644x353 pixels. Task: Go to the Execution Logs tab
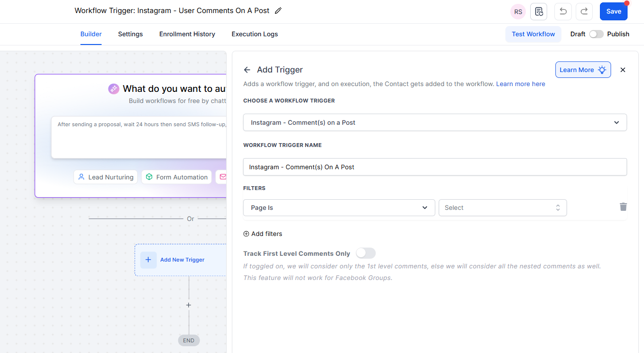point(255,34)
